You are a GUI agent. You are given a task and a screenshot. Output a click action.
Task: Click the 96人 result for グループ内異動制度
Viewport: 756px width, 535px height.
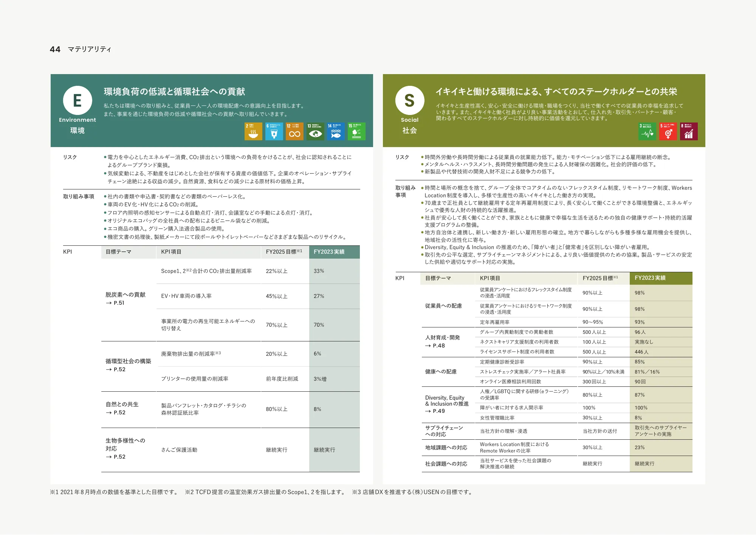(x=640, y=332)
